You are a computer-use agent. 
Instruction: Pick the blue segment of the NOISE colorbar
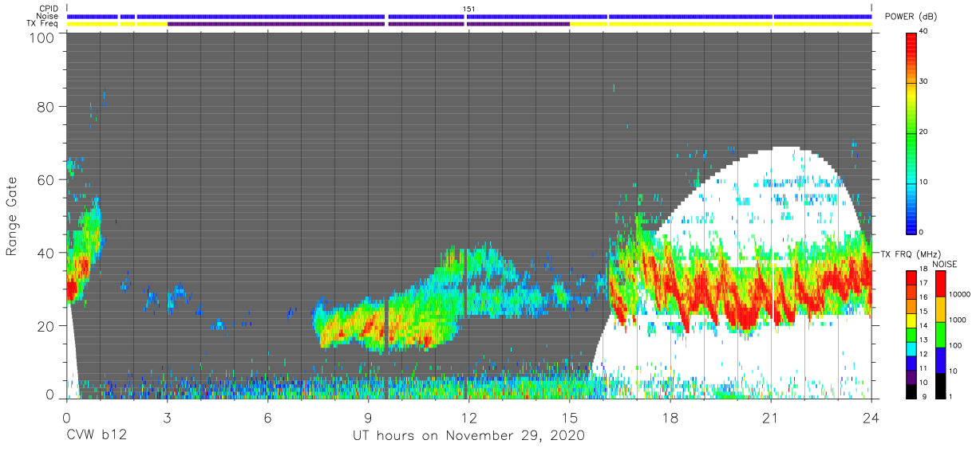[939, 360]
